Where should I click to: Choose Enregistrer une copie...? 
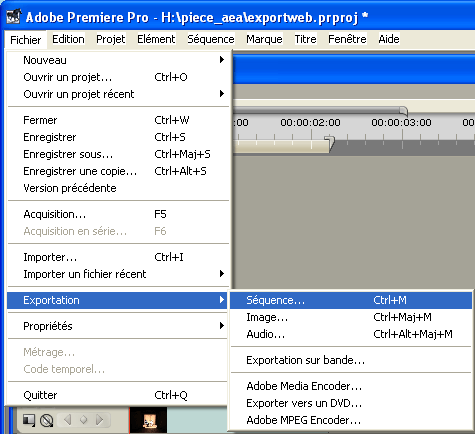point(118,171)
